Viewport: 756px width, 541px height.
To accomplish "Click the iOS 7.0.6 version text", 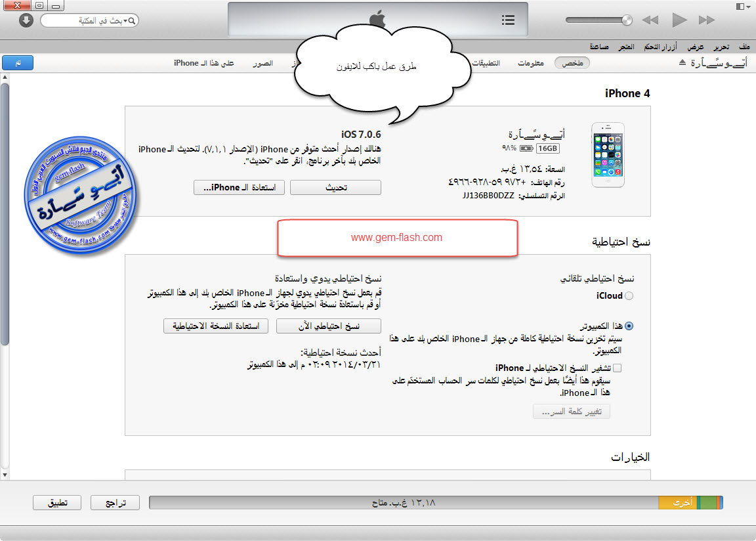I will click(x=361, y=135).
